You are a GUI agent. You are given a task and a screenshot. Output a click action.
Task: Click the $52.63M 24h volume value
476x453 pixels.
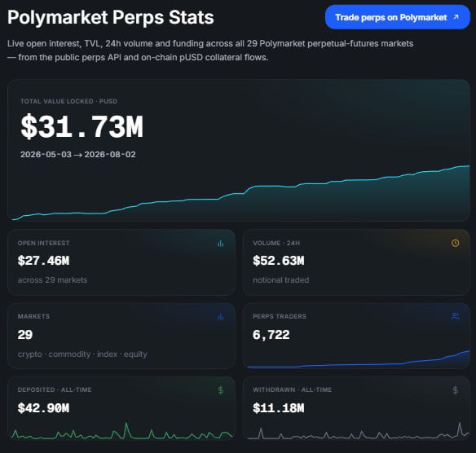[x=279, y=261]
